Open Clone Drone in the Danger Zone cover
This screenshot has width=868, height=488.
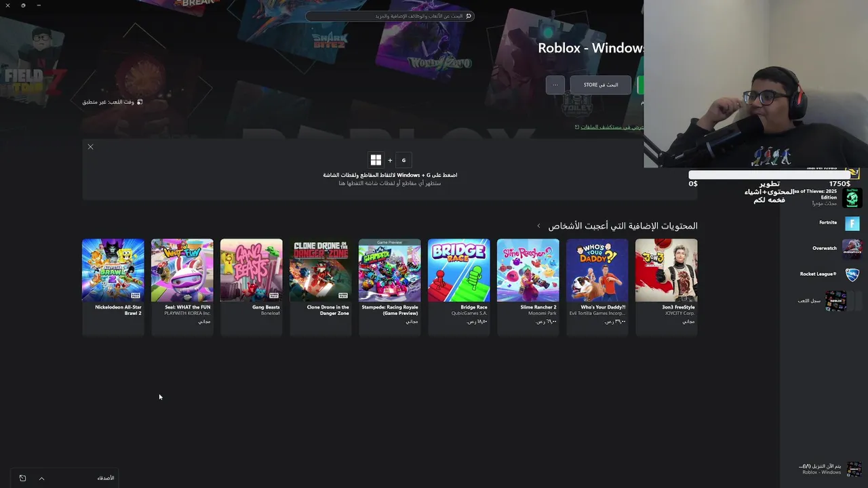321,270
